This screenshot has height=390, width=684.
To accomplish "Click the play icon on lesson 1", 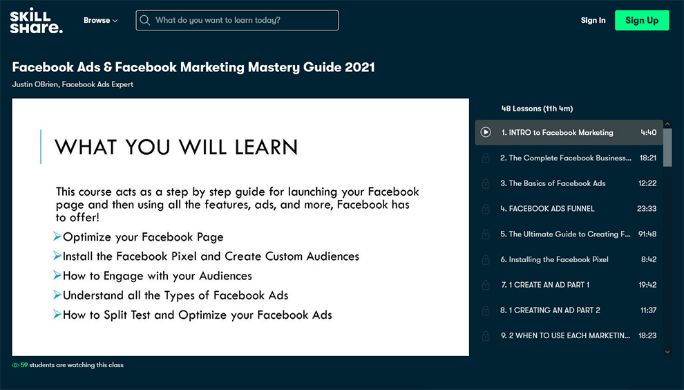I will click(486, 132).
